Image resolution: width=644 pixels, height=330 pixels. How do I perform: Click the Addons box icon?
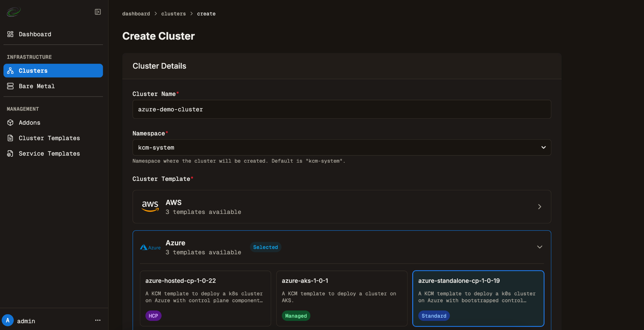tap(10, 123)
